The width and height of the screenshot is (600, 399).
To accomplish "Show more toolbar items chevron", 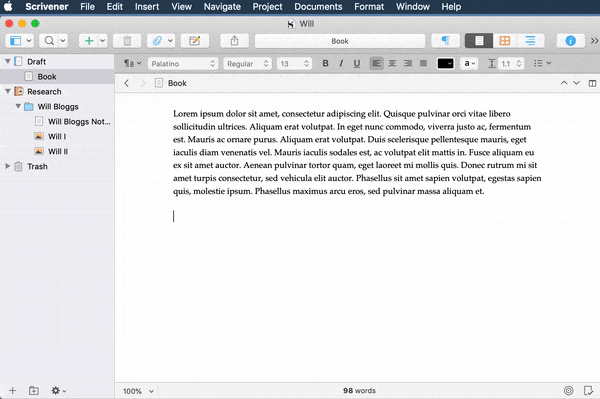I will click(x=594, y=41).
